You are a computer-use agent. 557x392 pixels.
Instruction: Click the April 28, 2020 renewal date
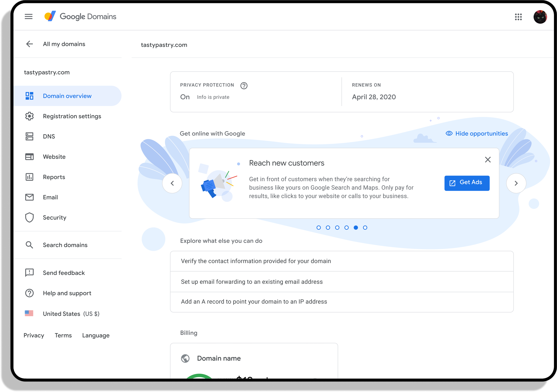click(x=374, y=97)
